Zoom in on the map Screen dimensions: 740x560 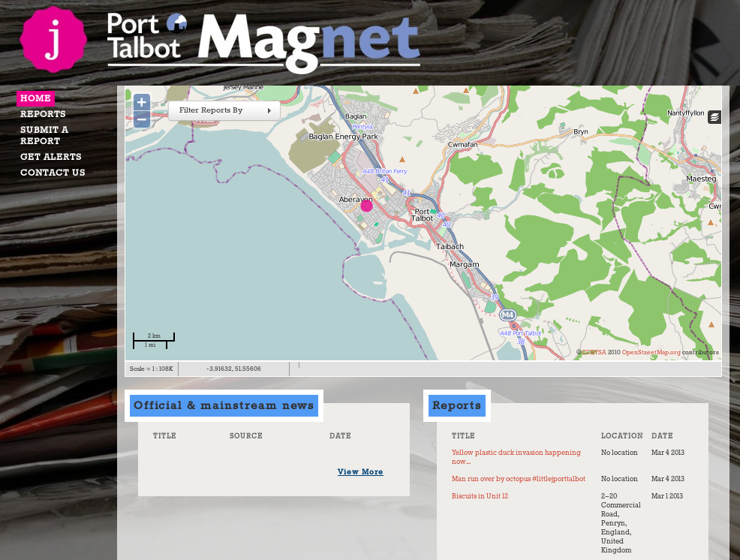click(142, 102)
